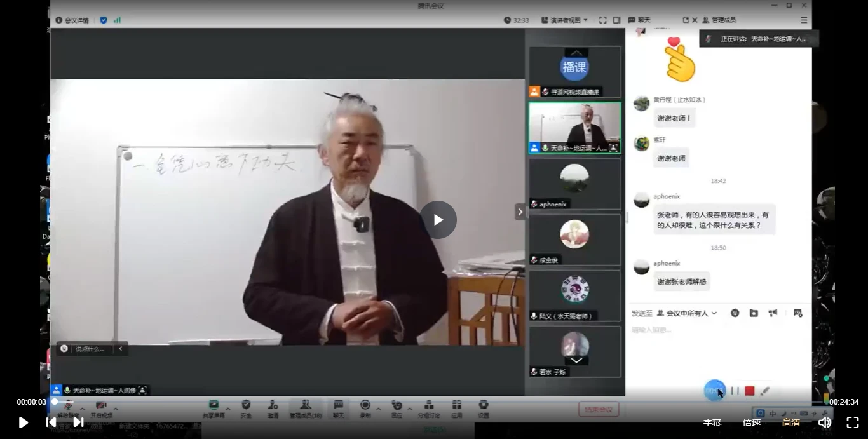868x439 pixels.
Task: Open the 字幕 subtitle option
Action: (x=712, y=422)
